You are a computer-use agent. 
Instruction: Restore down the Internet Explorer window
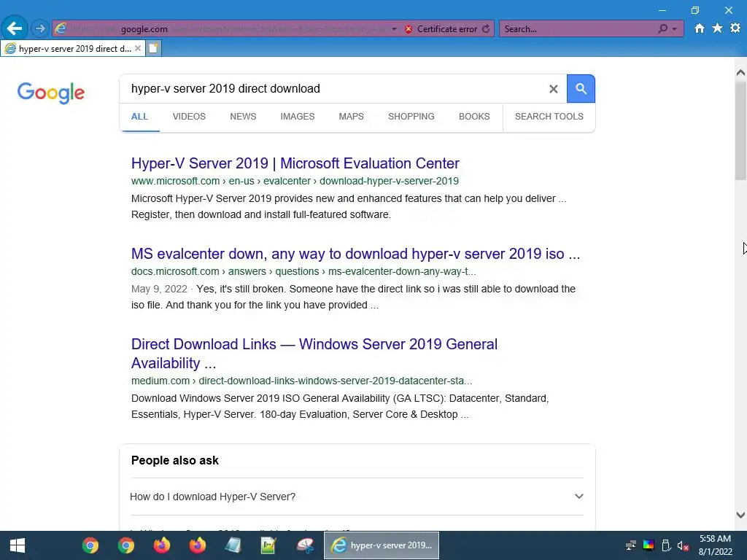(x=695, y=10)
